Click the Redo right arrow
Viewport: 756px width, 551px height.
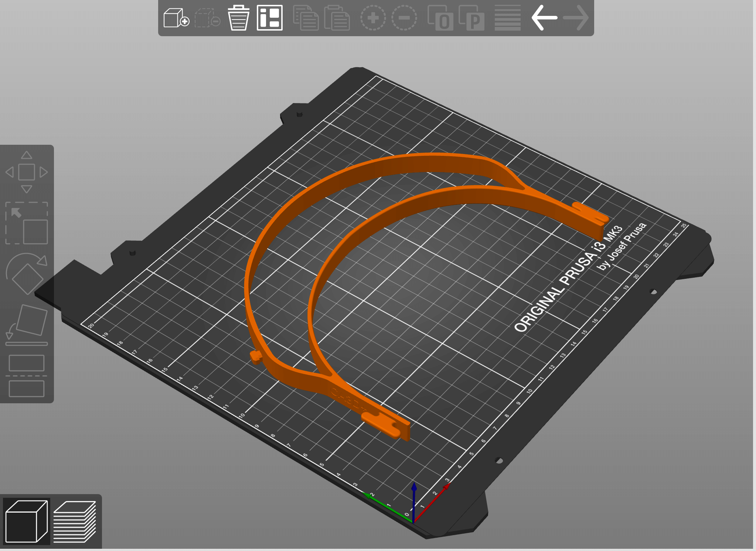tap(575, 18)
